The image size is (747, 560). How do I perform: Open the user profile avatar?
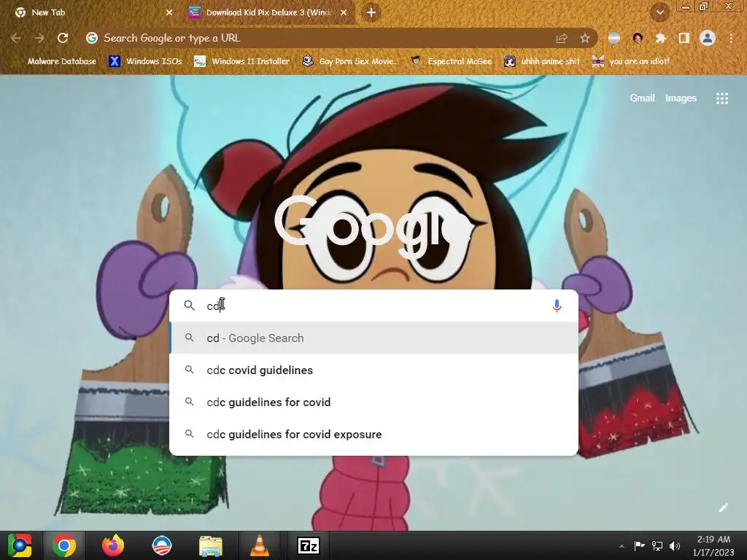click(x=708, y=38)
